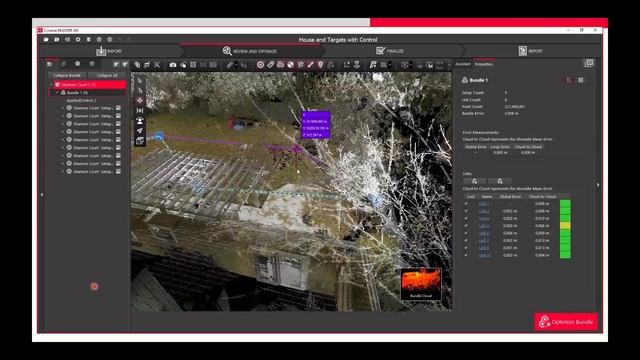Switch to list view icon beside Bundle 1
The width and height of the screenshot is (640, 360).
[569, 80]
